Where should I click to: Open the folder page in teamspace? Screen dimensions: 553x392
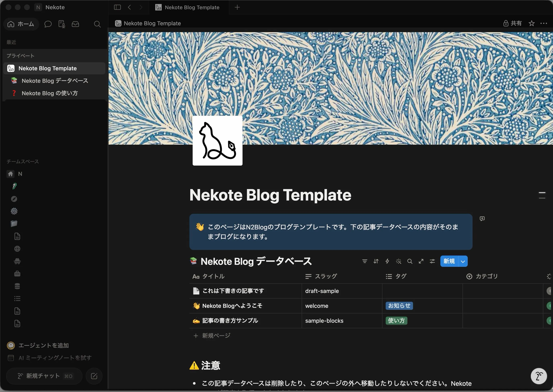coord(14,223)
